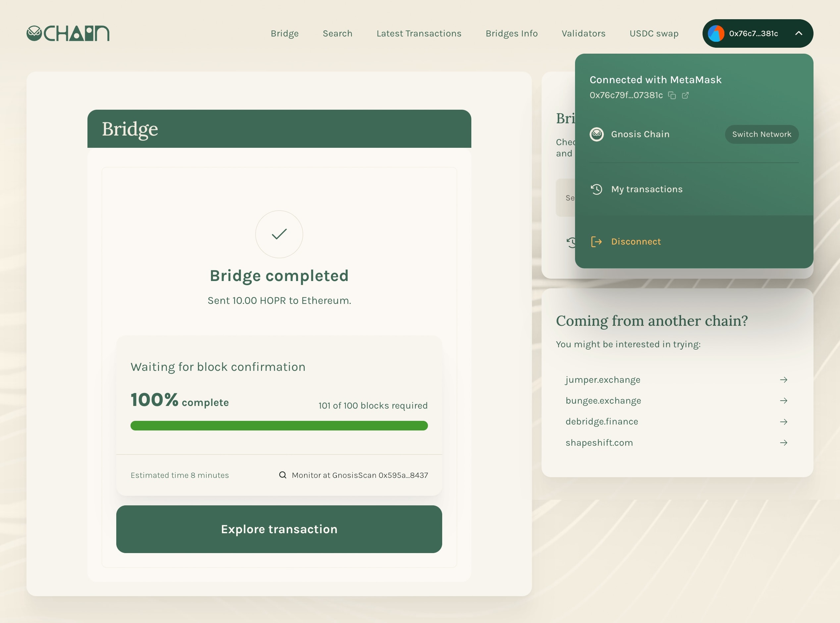This screenshot has height=623, width=840.
Task: Navigate to Validators
Action: coord(583,33)
